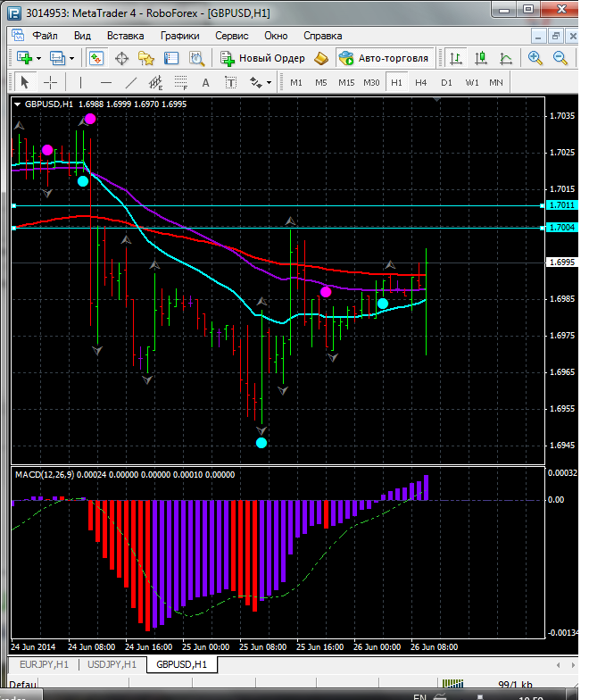Switch to M15 timeframe
589x700 pixels.
pyautogui.click(x=346, y=82)
